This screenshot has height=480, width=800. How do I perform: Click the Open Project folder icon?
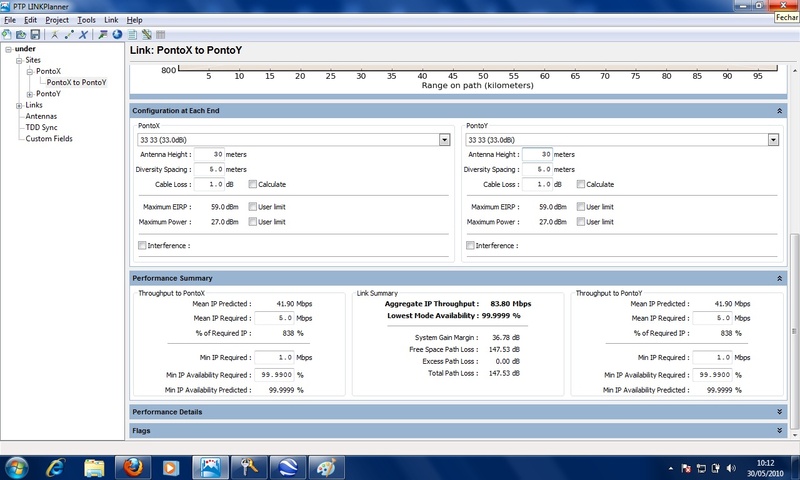click(21, 34)
